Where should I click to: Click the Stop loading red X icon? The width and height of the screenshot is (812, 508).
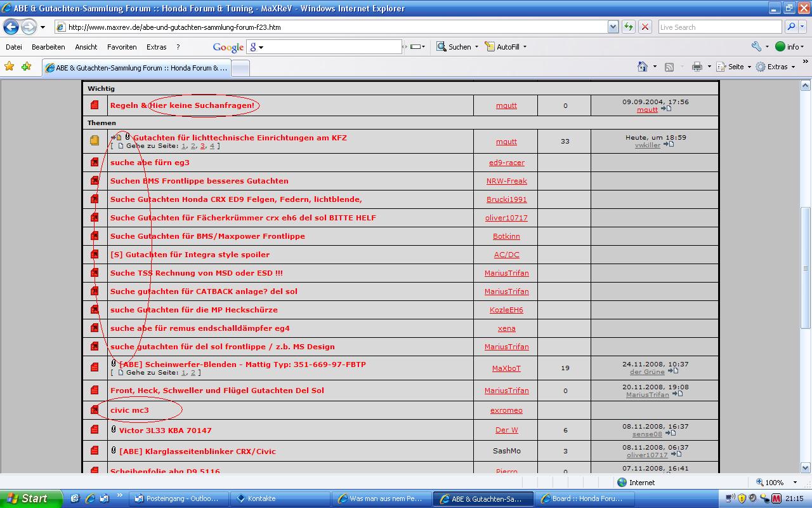(645, 27)
